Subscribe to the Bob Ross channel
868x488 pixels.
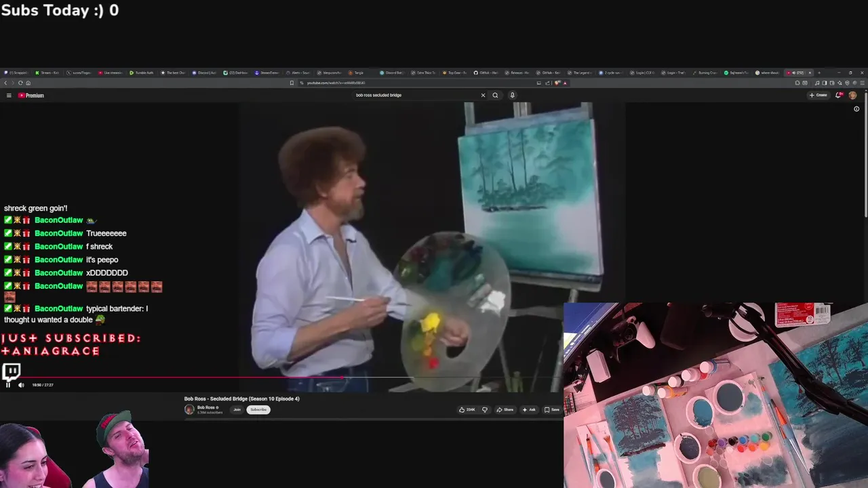[258, 409]
